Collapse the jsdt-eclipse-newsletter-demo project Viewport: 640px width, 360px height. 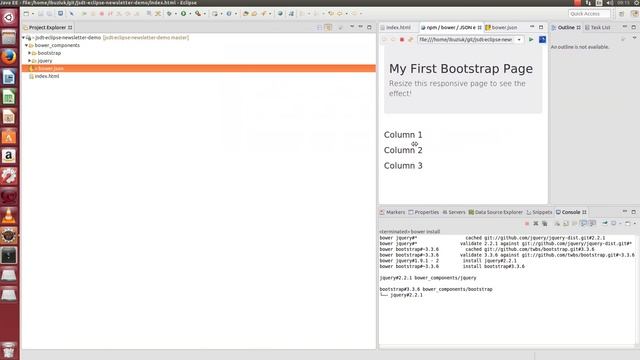24,38
